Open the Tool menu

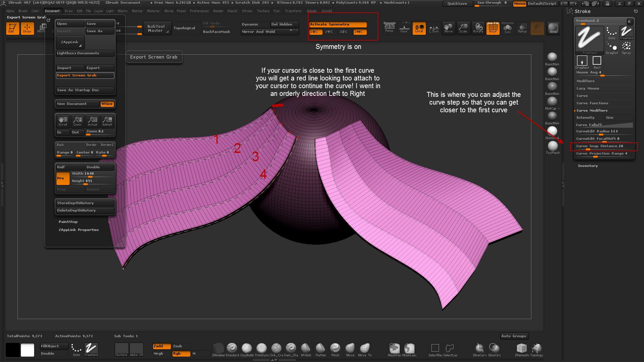[276, 11]
